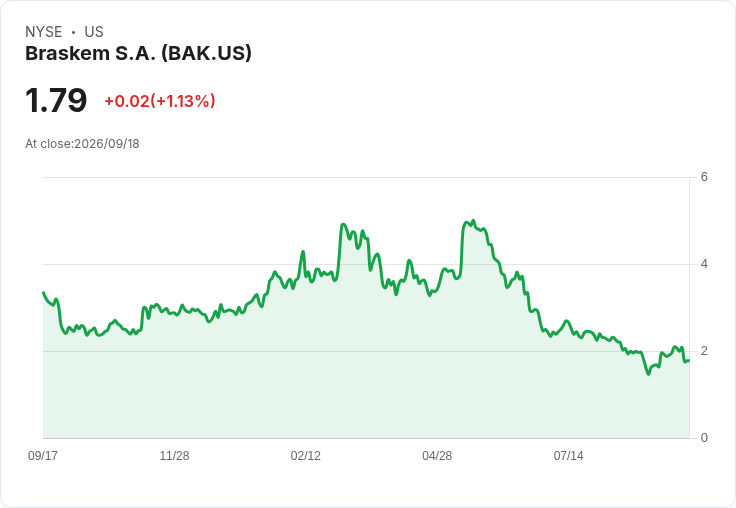Click the 09/17 date axis label
The width and height of the screenshot is (736, 508).
[x=43, y=456]
